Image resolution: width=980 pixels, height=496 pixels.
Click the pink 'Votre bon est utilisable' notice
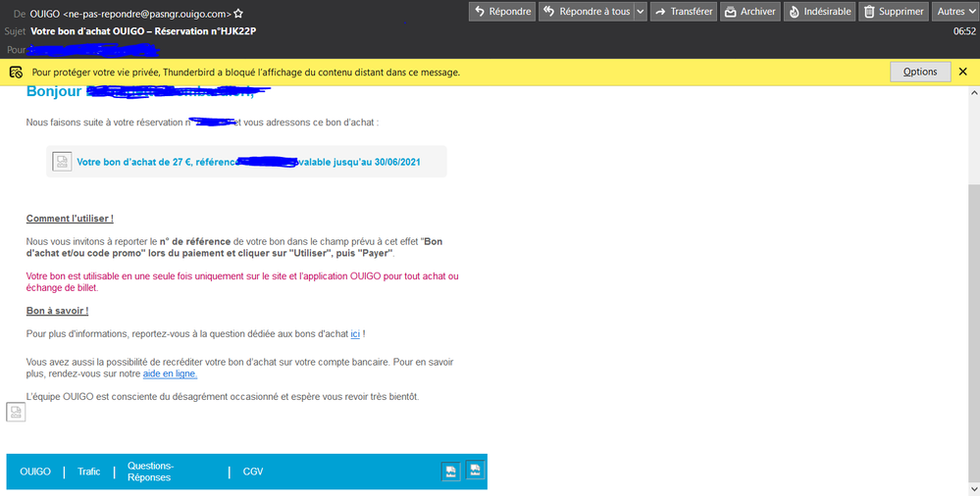(x=242, y=281)
